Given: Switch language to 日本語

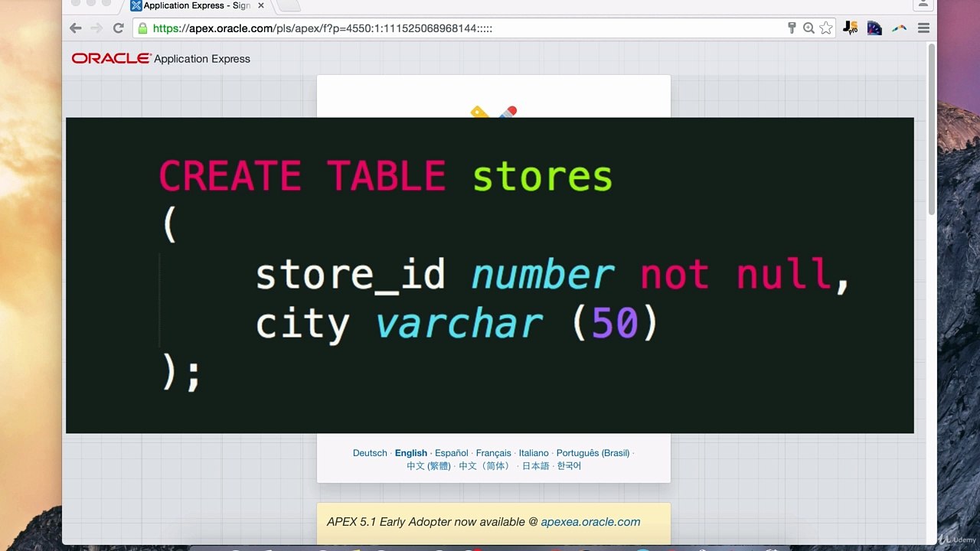Looking at the screenshot, I should pos(536,465).
